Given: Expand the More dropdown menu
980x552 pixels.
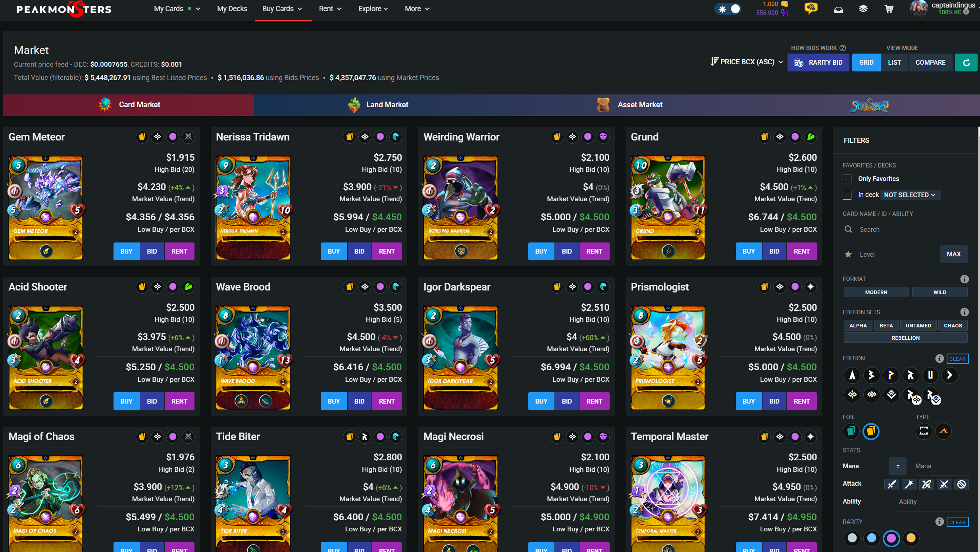Looking at the screenshot, I should (x=417, y=9).
